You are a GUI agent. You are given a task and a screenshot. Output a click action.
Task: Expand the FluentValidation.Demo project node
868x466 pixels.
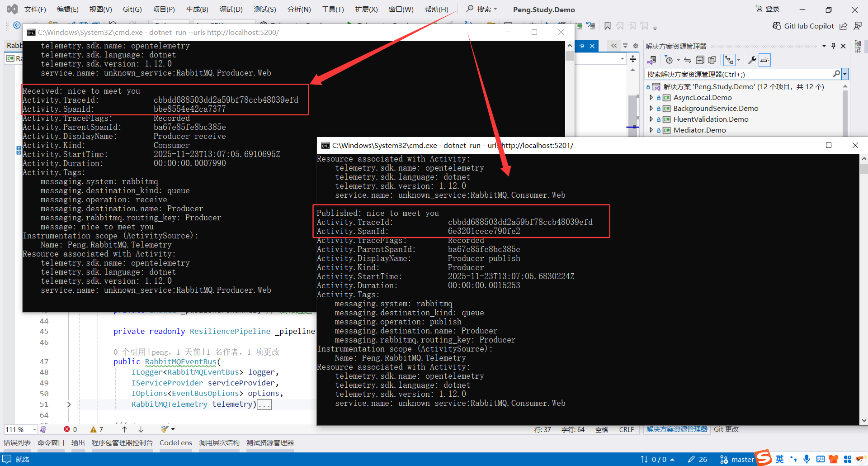[651, 119]
